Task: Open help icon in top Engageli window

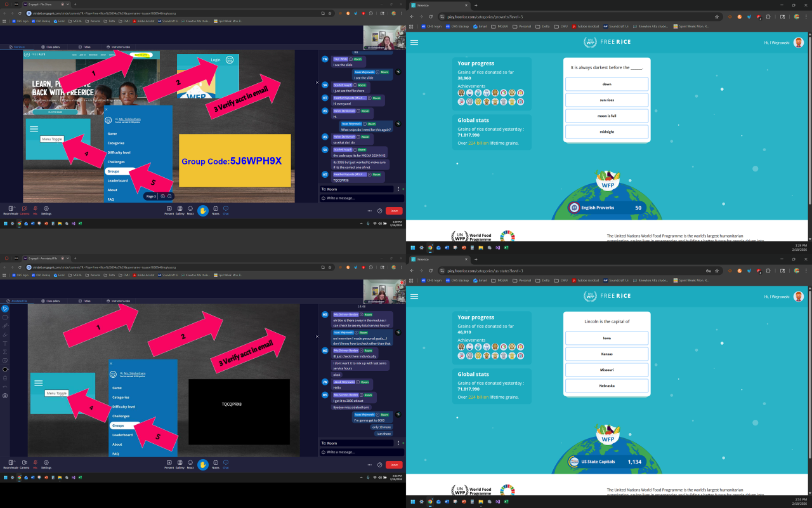Action: 379,210
